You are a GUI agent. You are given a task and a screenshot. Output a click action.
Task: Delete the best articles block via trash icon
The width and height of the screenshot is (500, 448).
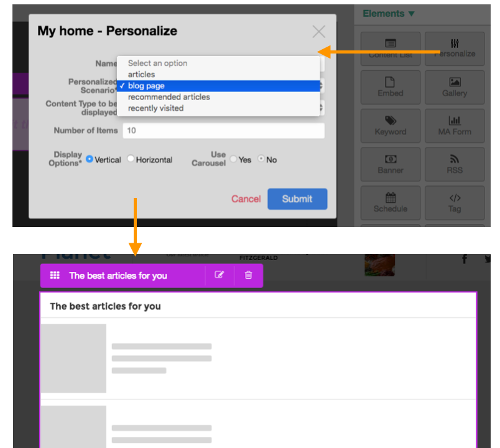[x=249, y=275]
